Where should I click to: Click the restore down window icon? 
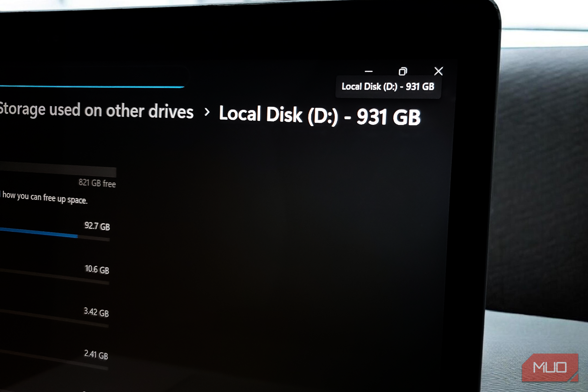pos(403,71)
